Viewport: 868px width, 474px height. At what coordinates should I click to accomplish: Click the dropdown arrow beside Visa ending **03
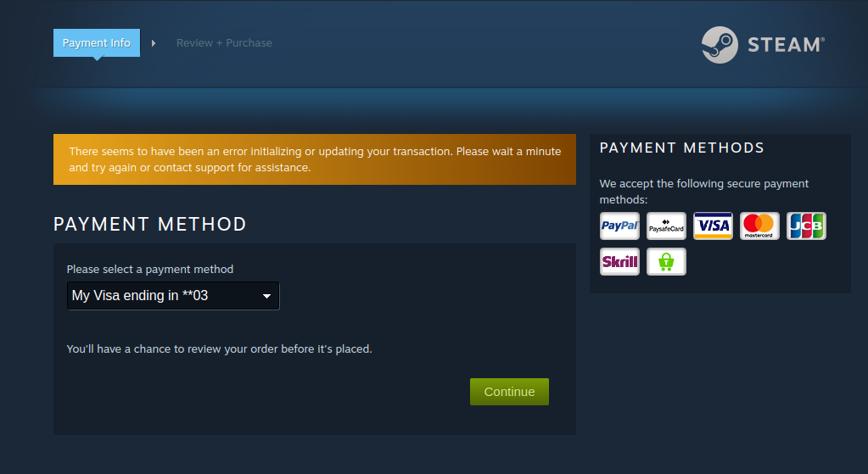(266, 297)
